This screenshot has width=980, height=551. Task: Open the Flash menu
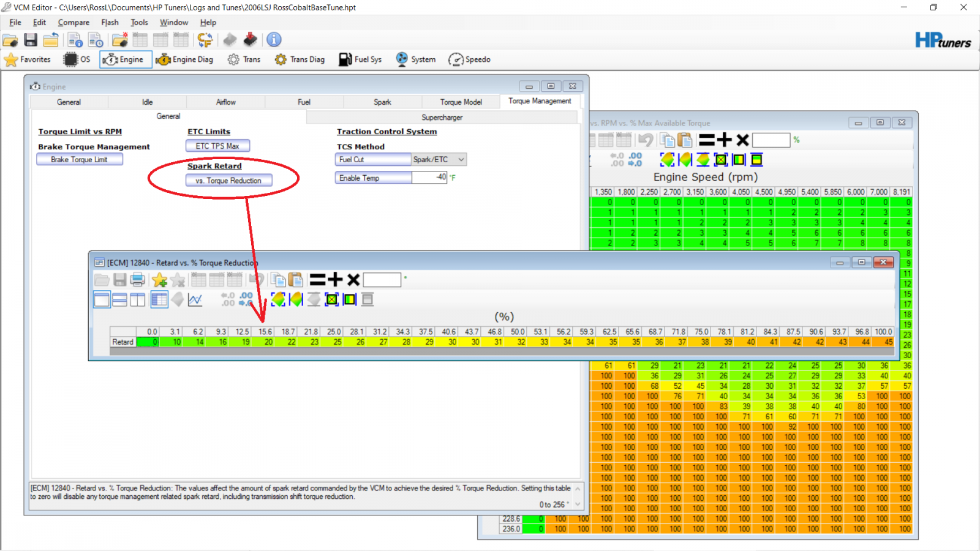(x=110, y=23)
